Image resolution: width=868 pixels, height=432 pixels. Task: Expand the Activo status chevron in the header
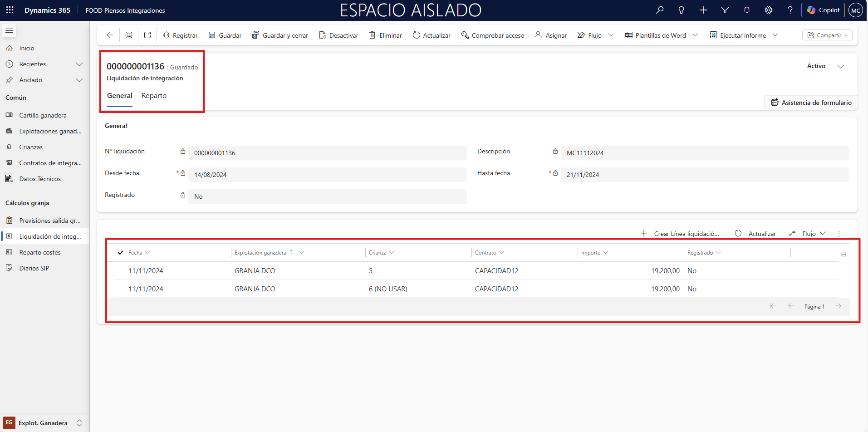click(841, 66)
